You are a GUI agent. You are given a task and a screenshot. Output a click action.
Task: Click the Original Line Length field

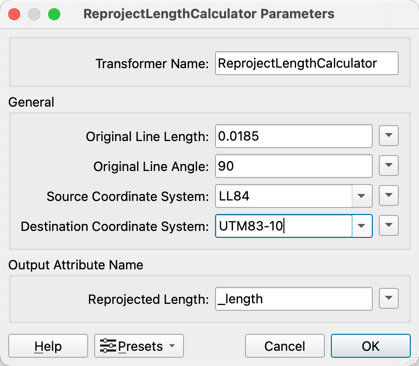(x=294, y=136)
